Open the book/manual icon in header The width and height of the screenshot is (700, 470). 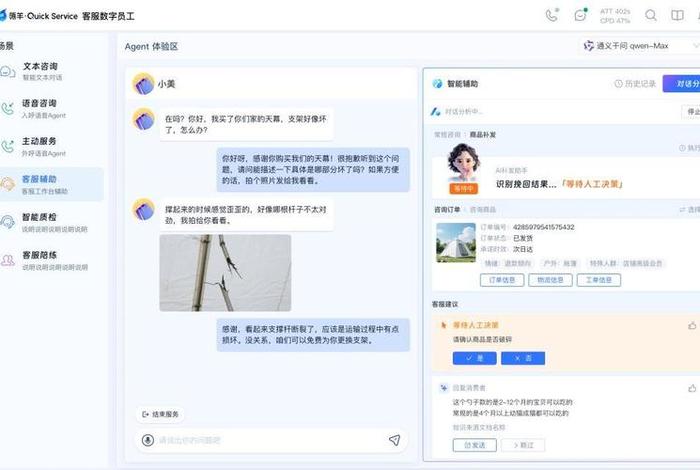(677, 16)
